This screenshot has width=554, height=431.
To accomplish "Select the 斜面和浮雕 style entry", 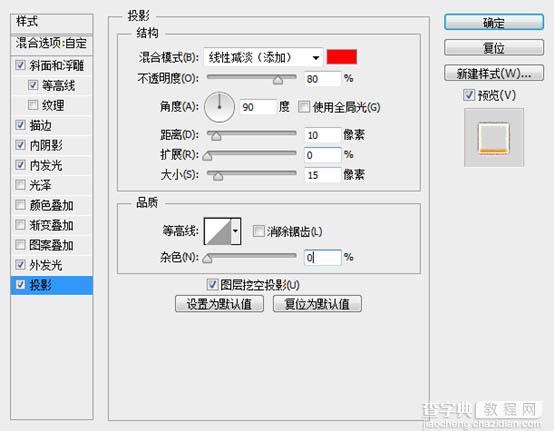I will tap(57, 65).
